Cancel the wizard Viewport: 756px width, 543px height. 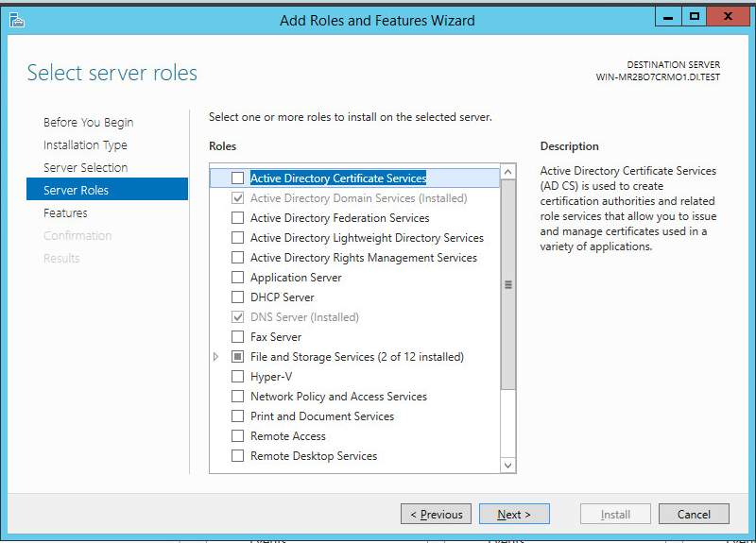coord(693,515)
